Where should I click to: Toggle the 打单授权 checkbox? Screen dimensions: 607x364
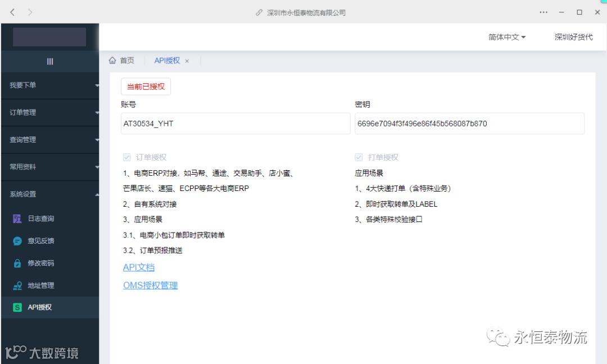pyautogui.click(x=359, y=157)
